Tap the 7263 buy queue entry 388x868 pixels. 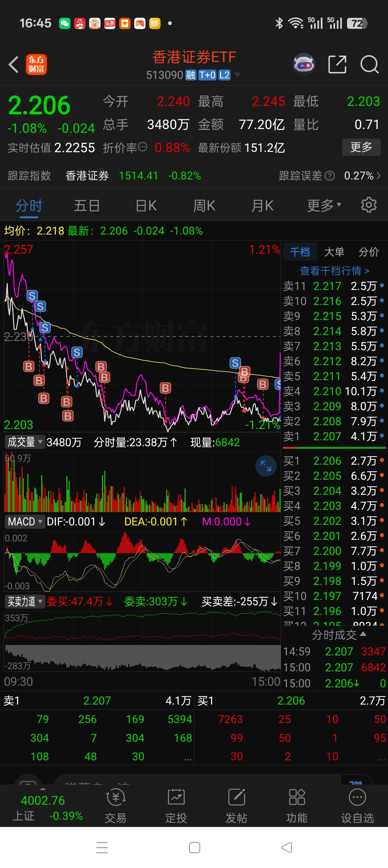click(x=230, y=719)
